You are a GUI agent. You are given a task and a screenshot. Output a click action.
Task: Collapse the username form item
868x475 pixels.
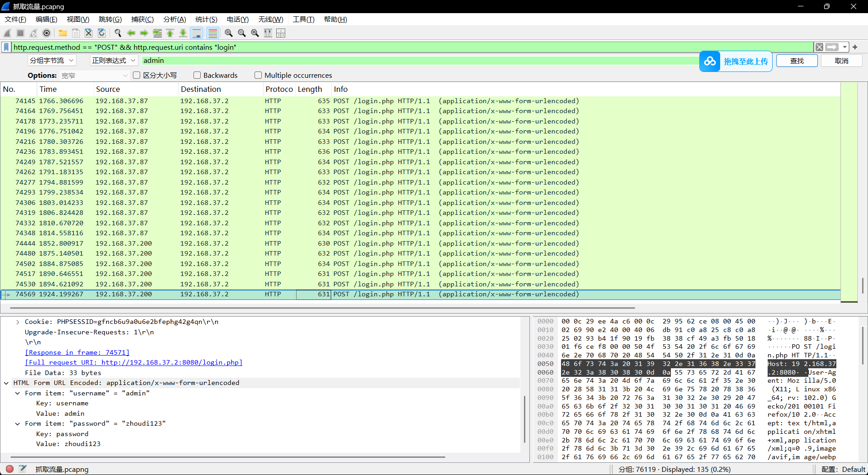[18, 393]
